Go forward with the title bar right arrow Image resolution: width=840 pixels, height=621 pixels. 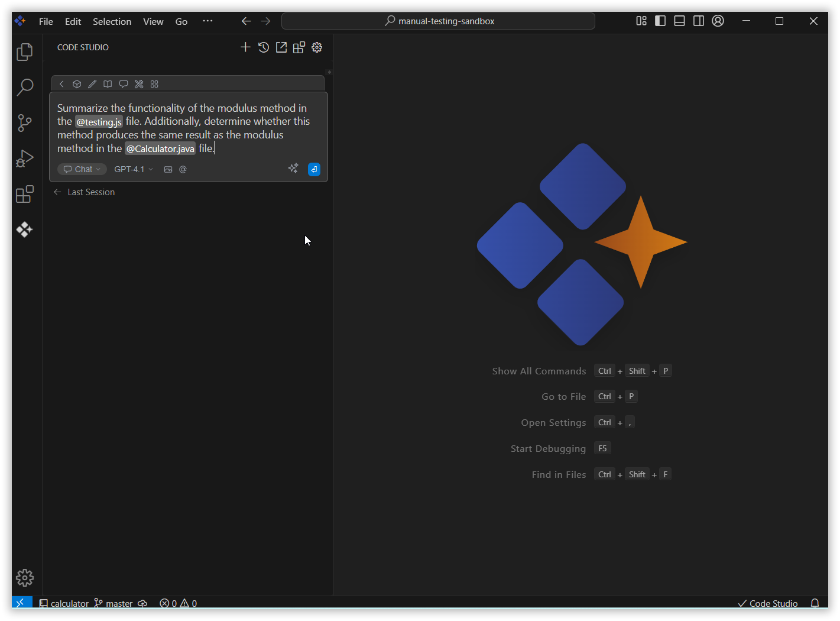pos(266,21)
